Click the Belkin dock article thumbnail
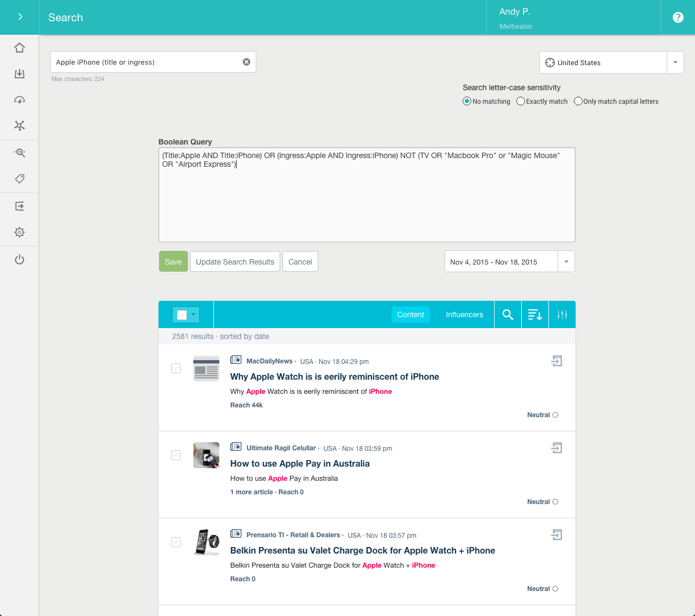The height and width of the screenshot is (616, 695). click(x=206, y=542)
